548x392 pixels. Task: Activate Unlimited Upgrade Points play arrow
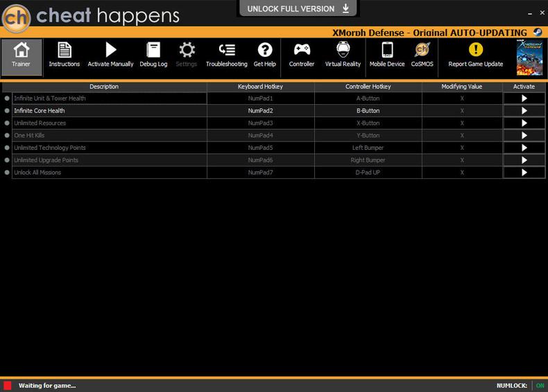coord(524,160)
